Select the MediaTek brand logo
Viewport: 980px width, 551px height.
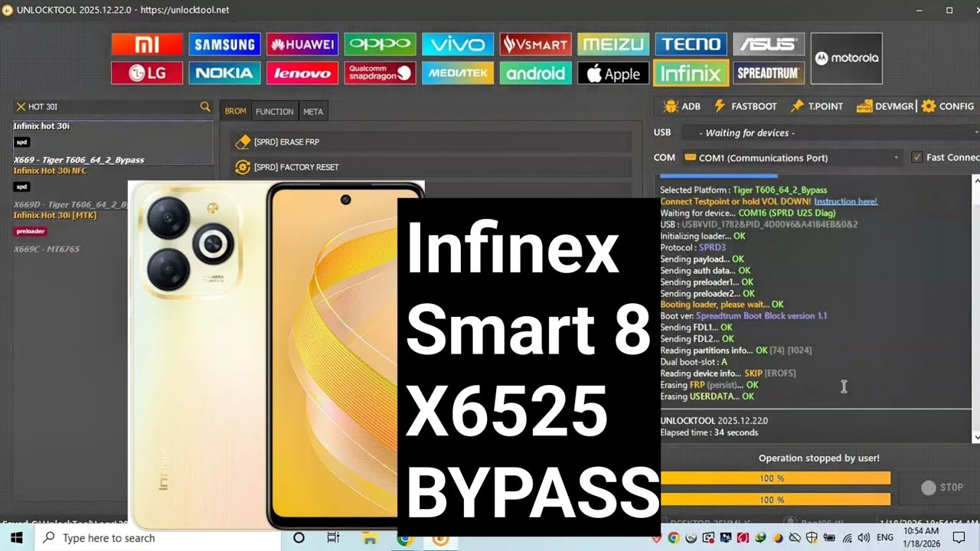[458, 73]
